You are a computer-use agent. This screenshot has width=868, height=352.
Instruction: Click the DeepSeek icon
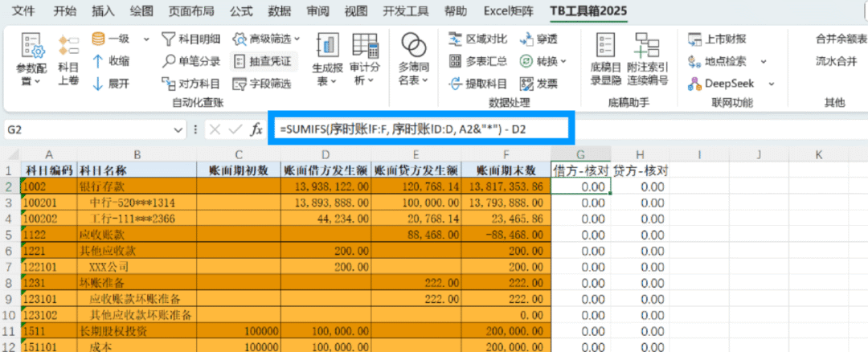click(x=694, y=84)
